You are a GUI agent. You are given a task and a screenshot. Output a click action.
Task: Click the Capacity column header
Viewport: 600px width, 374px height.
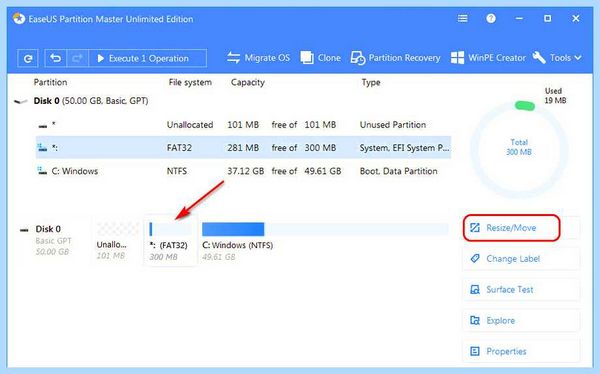[x=248, y=82]
